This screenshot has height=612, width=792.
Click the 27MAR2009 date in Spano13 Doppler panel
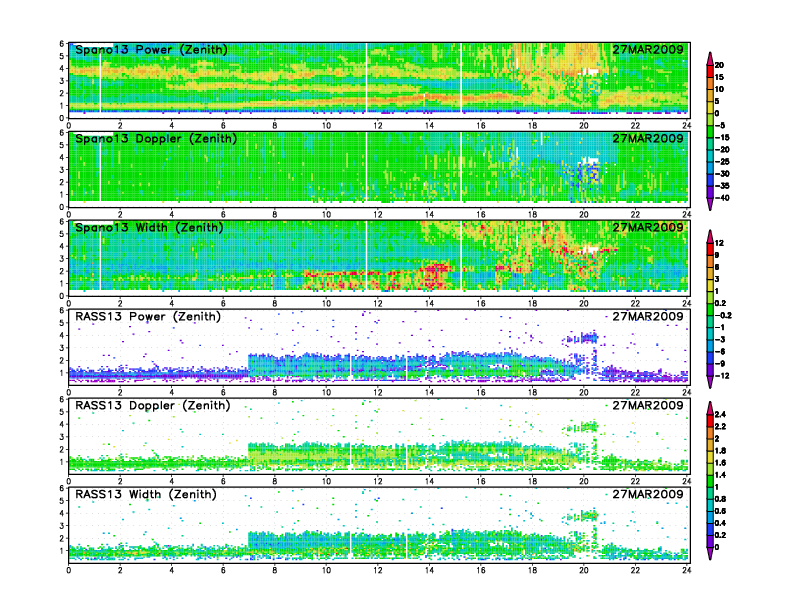click(x=648, y=138)
